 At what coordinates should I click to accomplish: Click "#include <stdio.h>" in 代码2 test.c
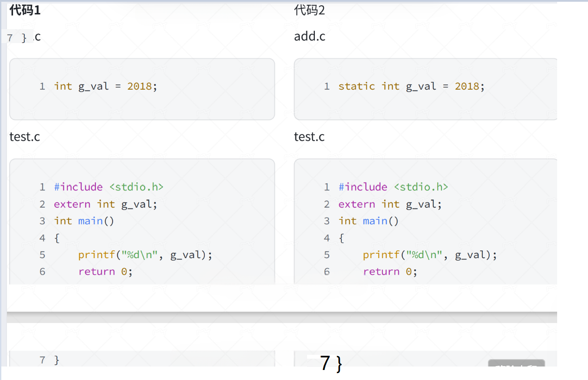tap(393, 187)
